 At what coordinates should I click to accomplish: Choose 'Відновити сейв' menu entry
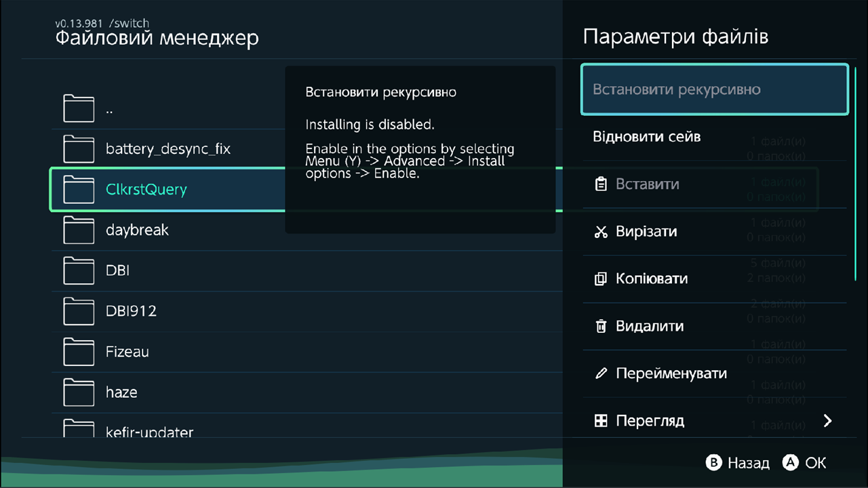(715, 137)
